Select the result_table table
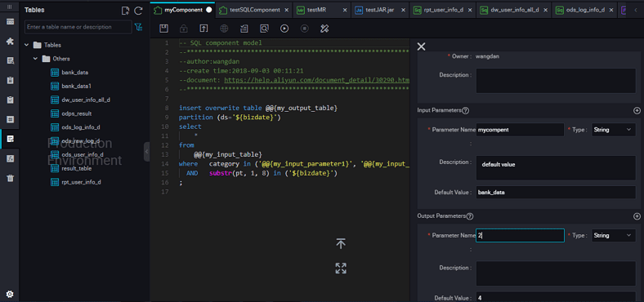Viewport: 644px width, 302px height. 76,168
